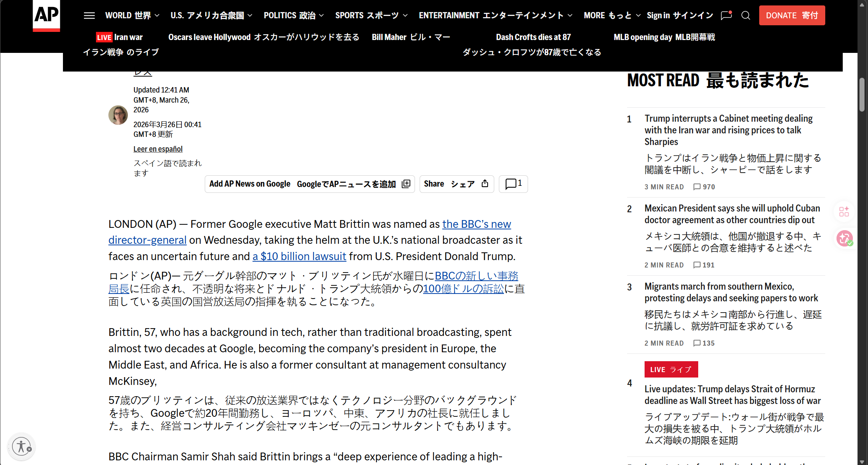The height and width of the screenshot is (465, 868).
Task: Click the AP logo home icon
Action: (46, 15)
